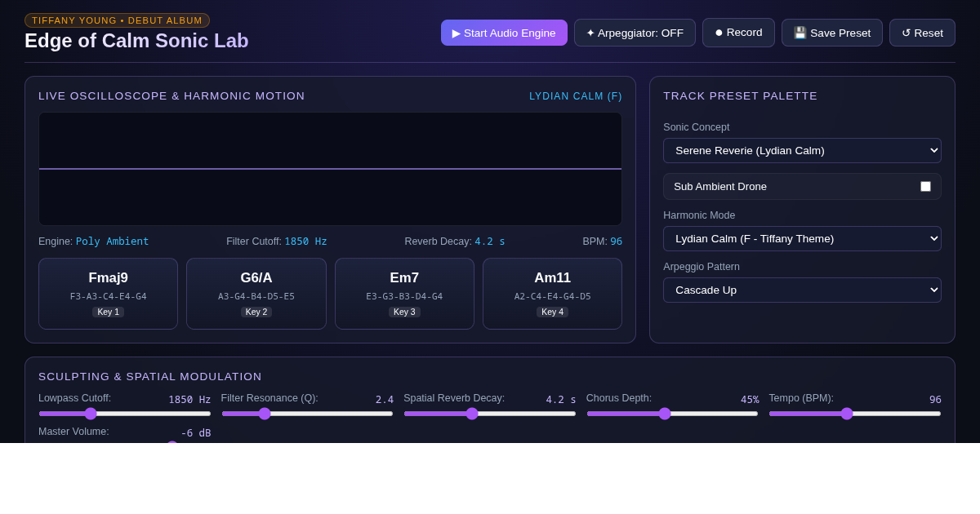Click the live oscilloscope display

click(x=330, y=169)
